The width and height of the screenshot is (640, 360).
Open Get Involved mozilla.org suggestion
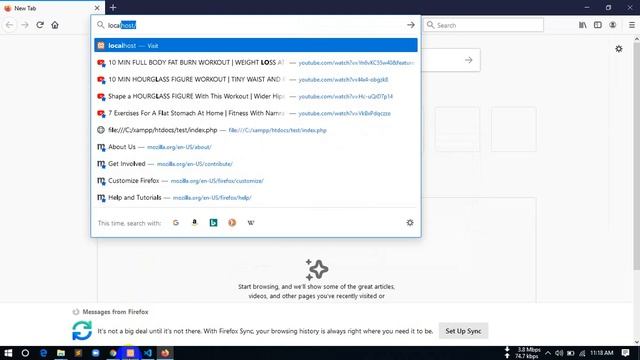pos(256,164)
